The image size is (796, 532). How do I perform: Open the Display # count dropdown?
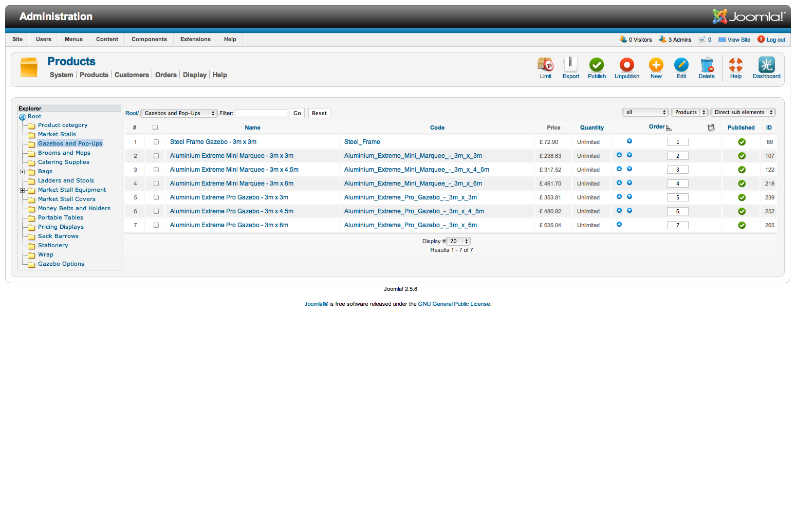(458, 241)
